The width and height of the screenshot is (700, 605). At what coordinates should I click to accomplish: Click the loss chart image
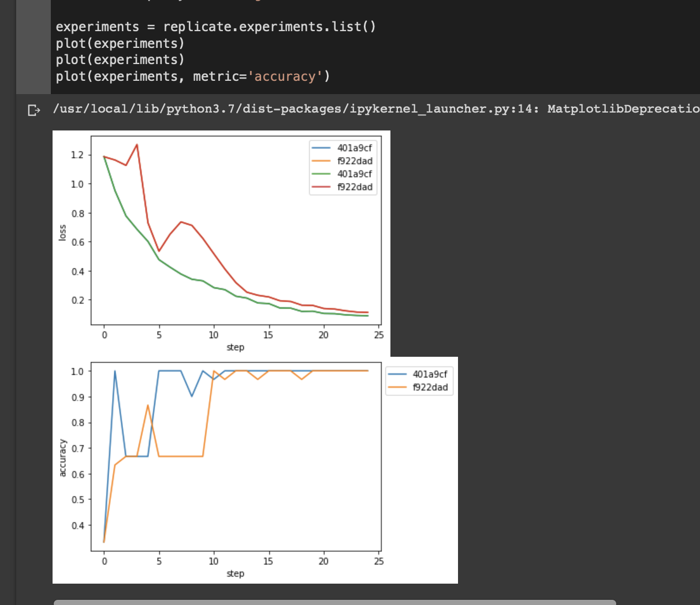[x=221, y=244]
